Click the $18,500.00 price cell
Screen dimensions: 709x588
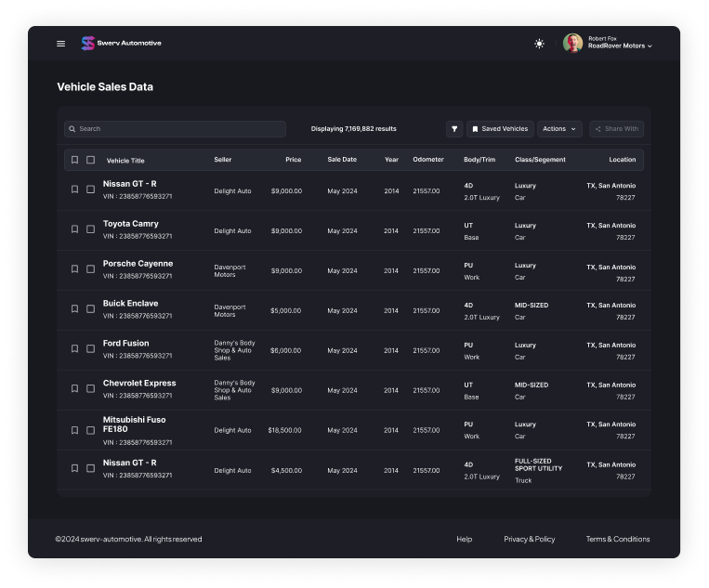click(x=284, y=430)
